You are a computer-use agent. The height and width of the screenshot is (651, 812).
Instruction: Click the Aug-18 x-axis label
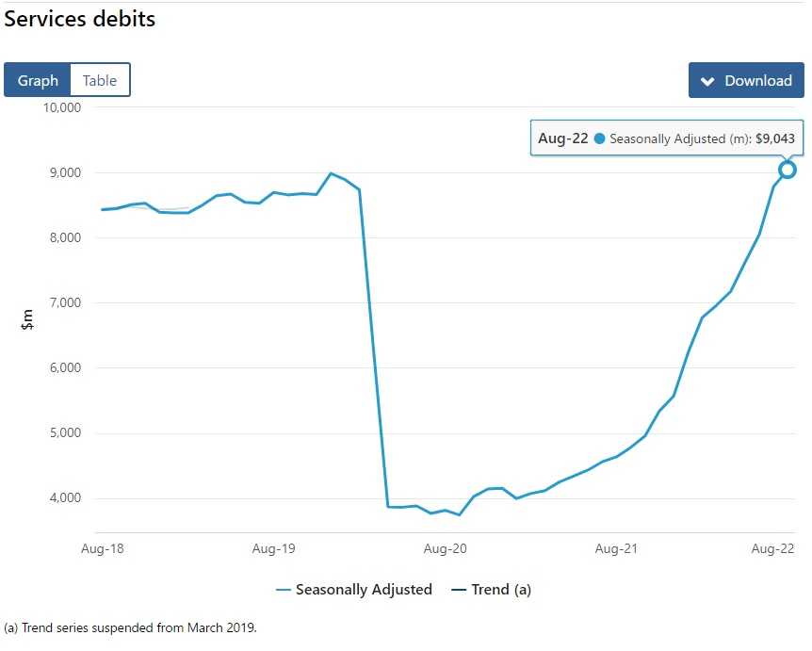pos(102,547)
